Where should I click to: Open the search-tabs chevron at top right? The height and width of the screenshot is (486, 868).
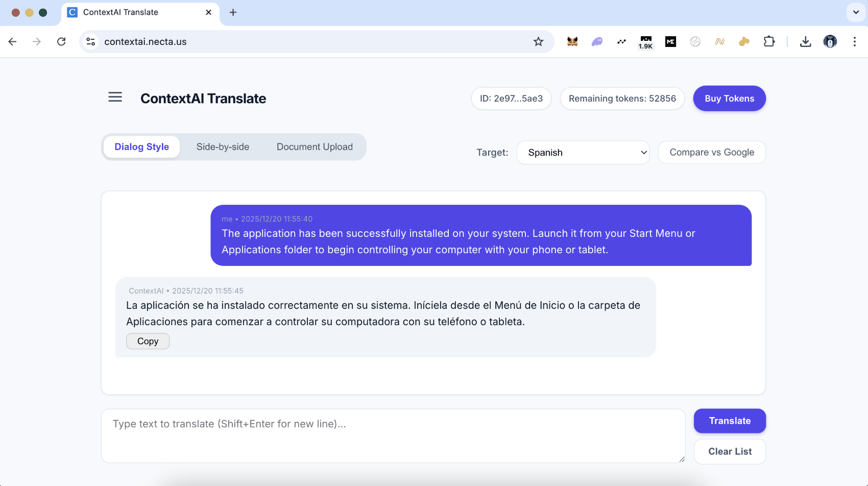[855, 12]
